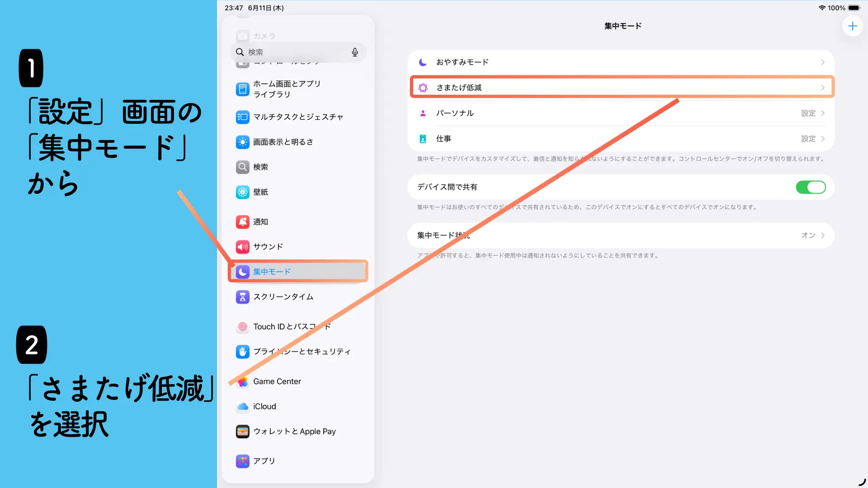The image size is (868, 488).
Task: Open スクリーンタイム hourglass icon
Action: coord(243,297)
